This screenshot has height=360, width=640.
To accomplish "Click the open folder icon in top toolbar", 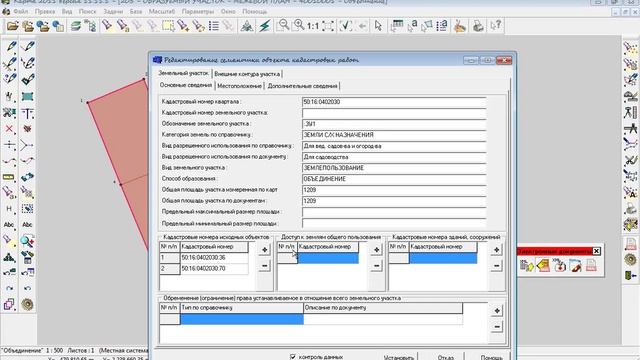I will pyautogui.click(x=13, y=26).
